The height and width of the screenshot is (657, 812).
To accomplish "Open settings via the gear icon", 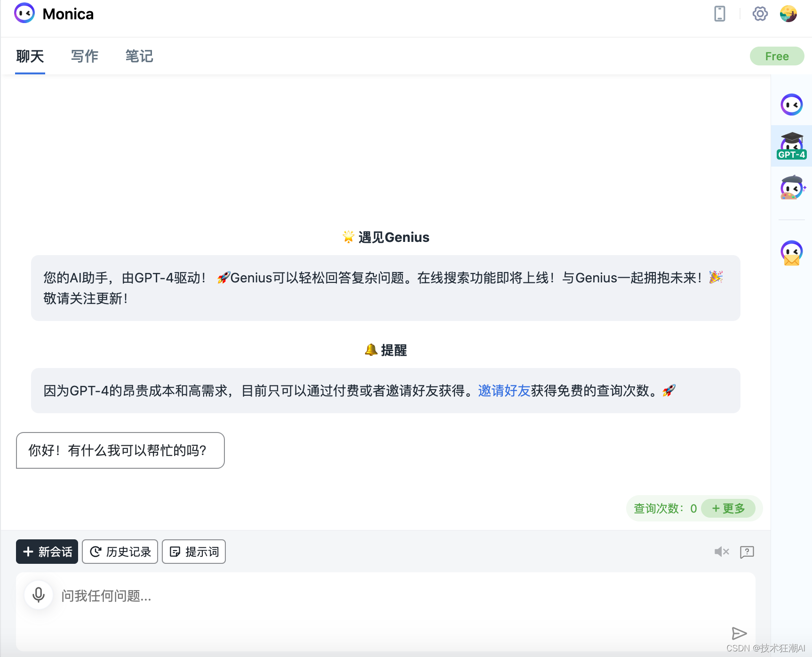I will pos(760,14).
